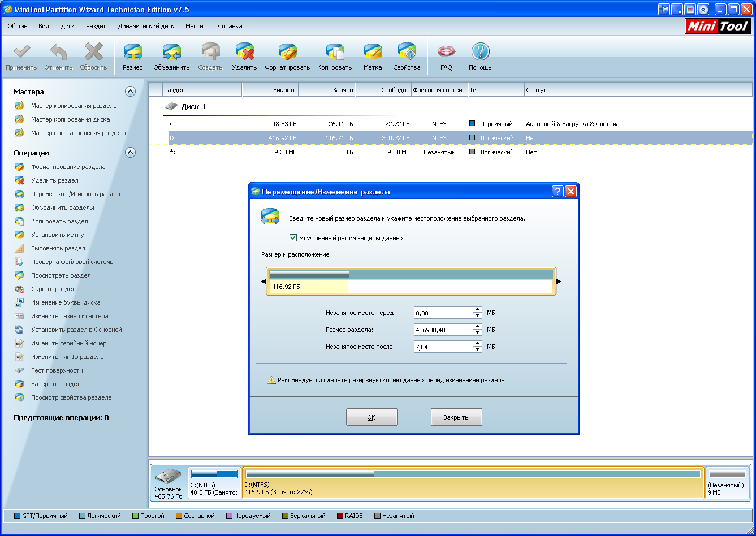756x536 pixels.
Task: Click the Копировать toolbar icon
Action: (334, 53)
